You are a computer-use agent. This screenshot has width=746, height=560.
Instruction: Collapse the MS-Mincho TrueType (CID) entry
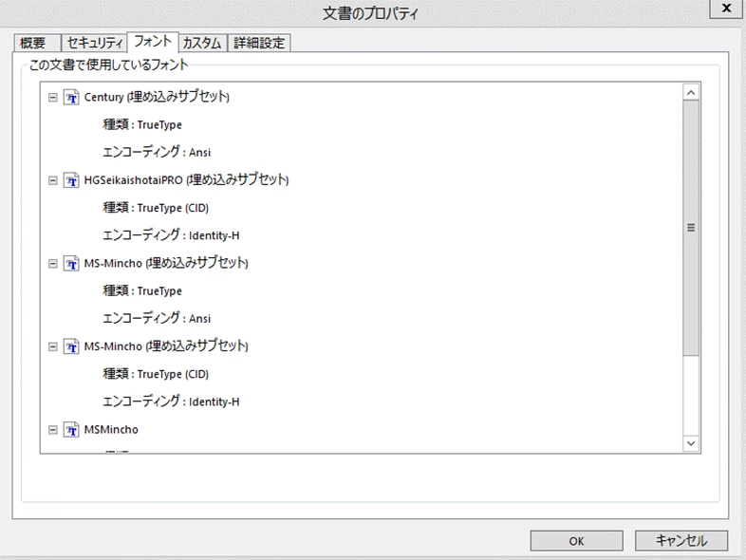tap(53, 346)
